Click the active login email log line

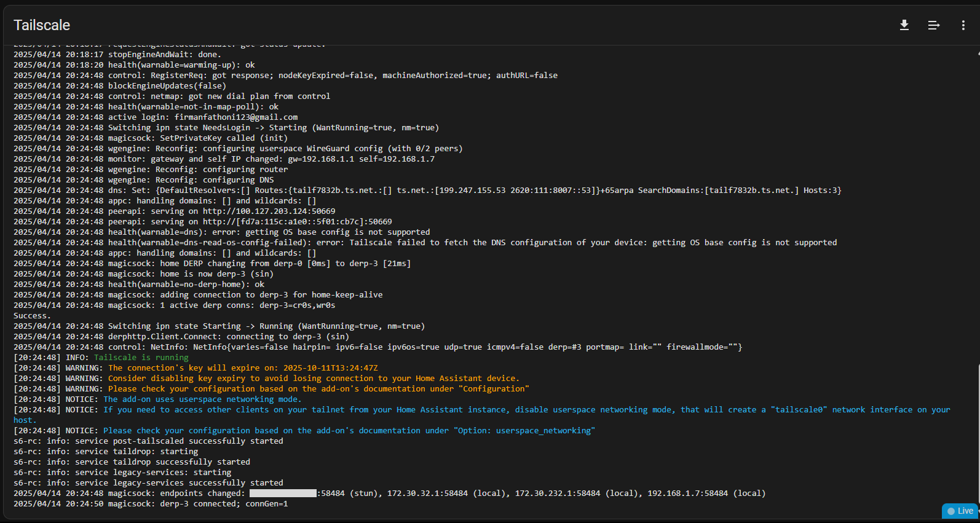203,117
